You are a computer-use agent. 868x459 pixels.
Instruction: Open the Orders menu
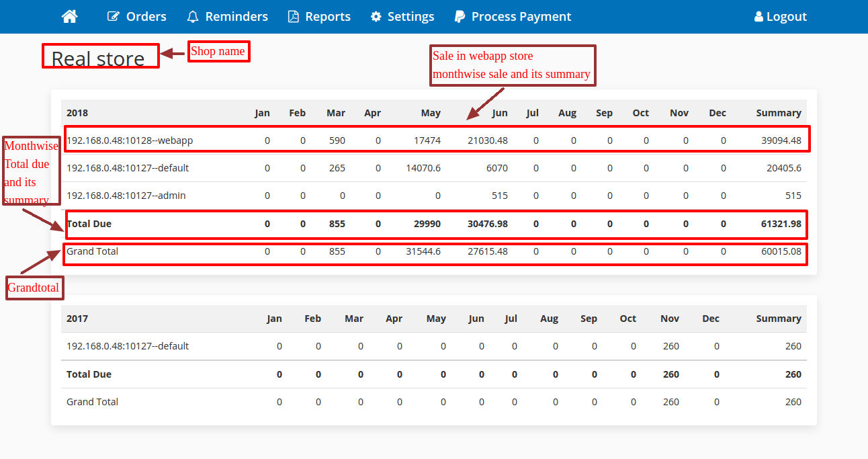click(x=146, y=17)
